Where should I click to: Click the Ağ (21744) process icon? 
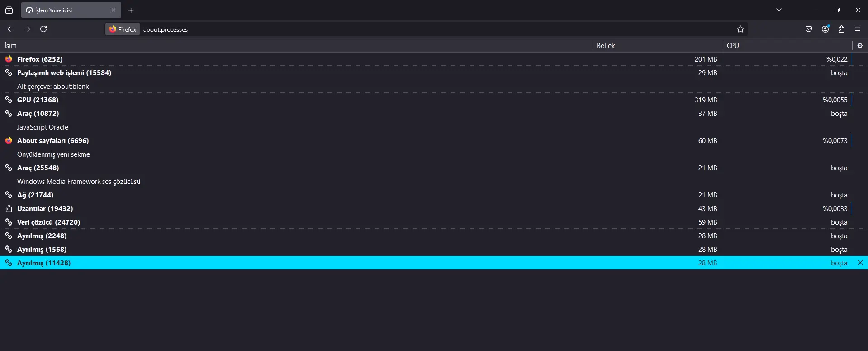[9, 195]
